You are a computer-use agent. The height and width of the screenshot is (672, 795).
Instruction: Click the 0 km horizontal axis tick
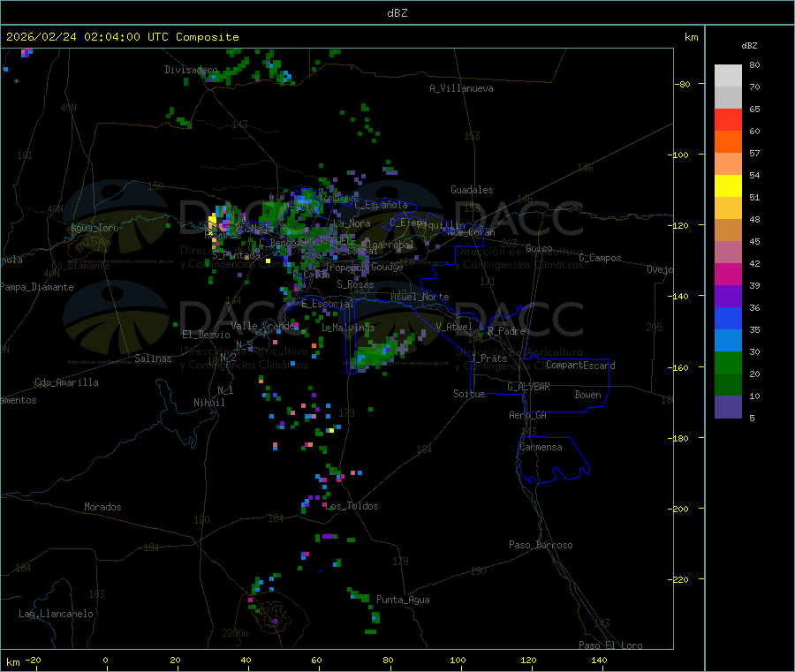(x=105, y=660)
